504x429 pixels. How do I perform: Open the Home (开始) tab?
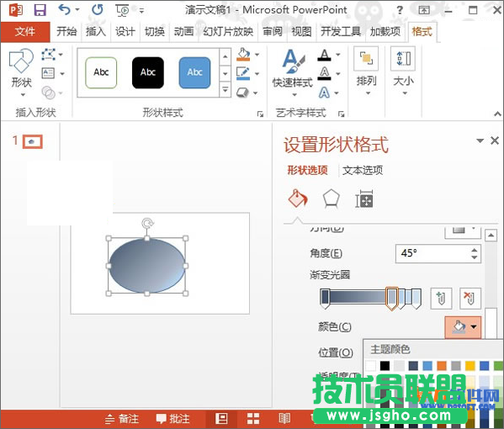click(x=66, y=32)
